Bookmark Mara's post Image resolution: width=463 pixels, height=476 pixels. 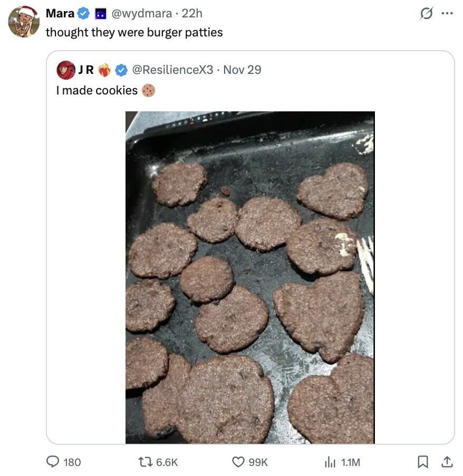click(x=423, y=462)
